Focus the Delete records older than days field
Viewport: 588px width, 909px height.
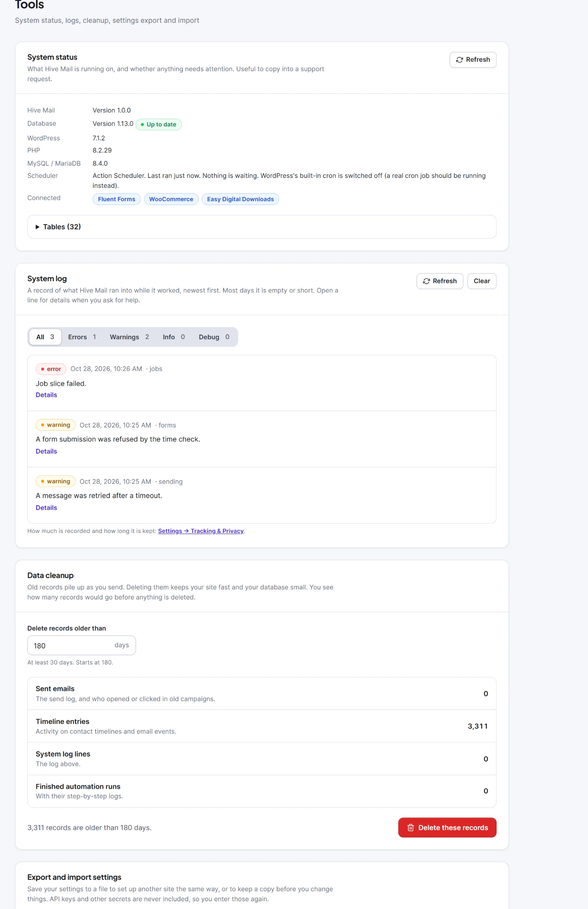pos(81,645)
